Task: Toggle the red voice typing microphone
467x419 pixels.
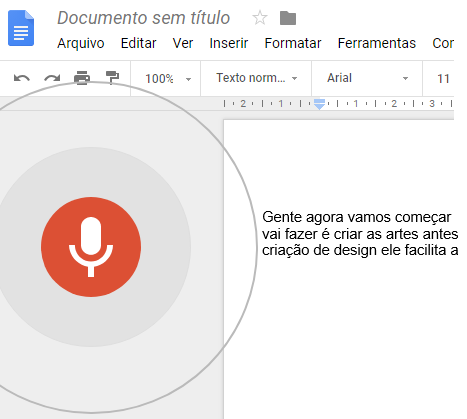Action: click(x=91, y=247)
